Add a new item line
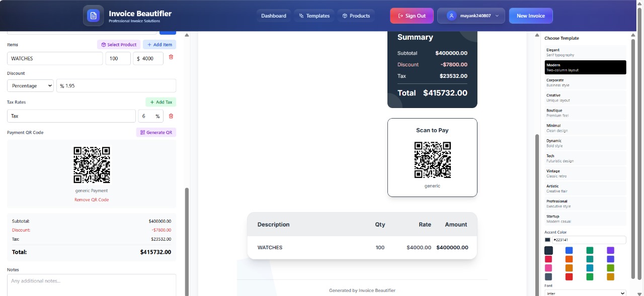The width and height of the screenshot is (644, 296). click(x=159, y=45)
